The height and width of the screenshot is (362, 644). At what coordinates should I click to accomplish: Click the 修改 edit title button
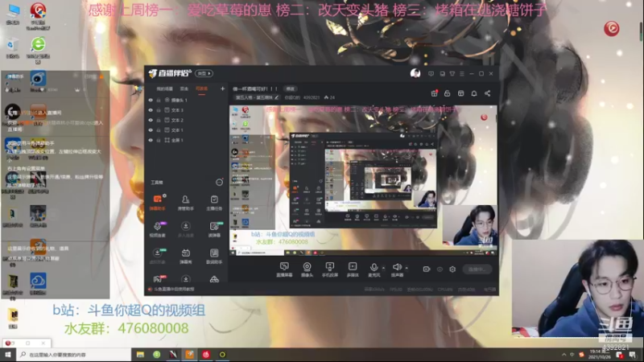(291, 88)
